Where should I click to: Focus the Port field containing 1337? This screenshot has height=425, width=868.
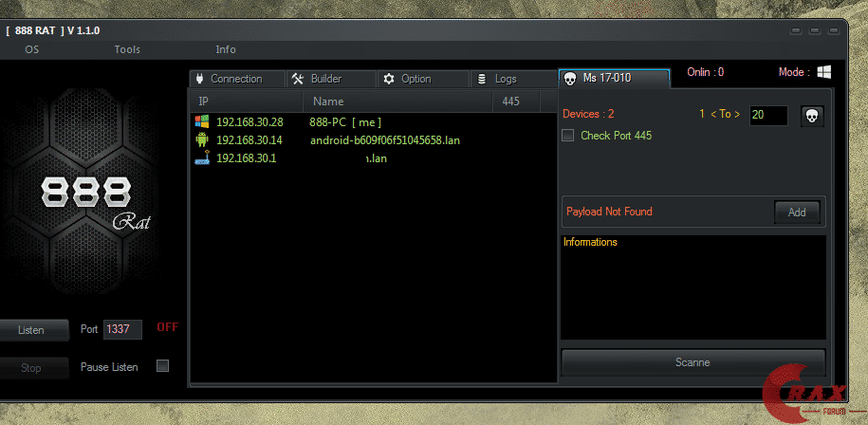[x=123, y=329]
